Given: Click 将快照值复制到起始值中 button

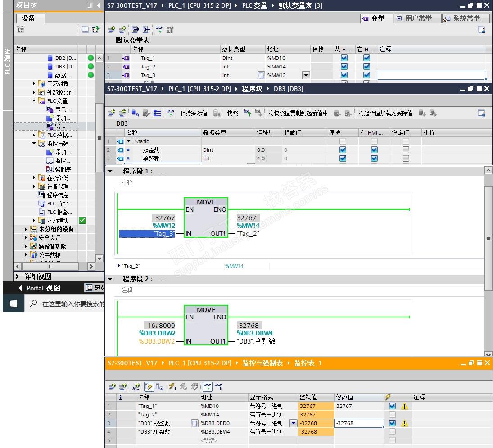Looking at the screenshot, I should 298,113.
